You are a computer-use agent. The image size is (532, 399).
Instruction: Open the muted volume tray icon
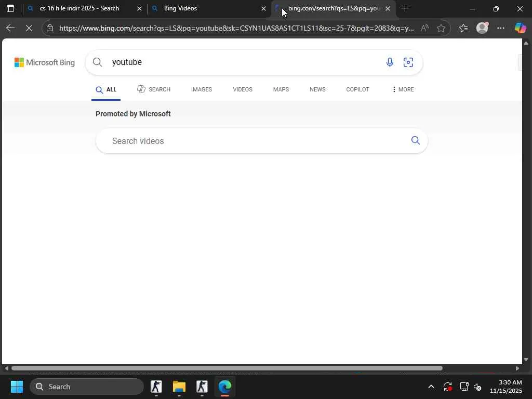point(477,387)
